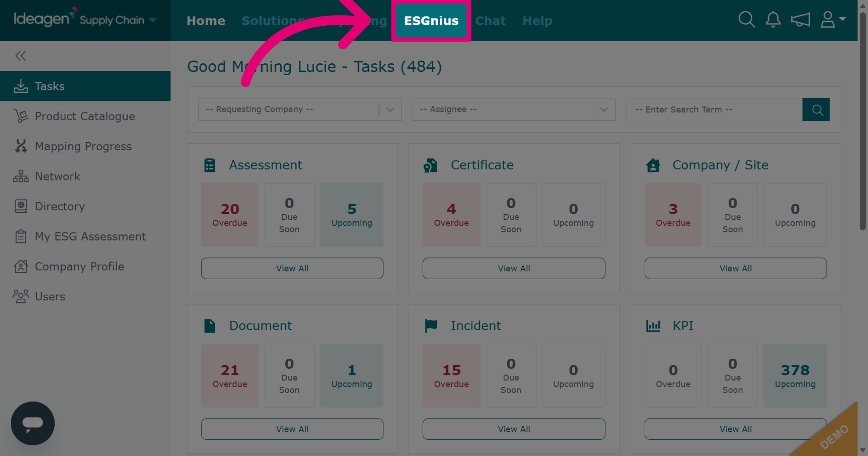Image resolution: width=868 pixels, height=456 pixels.
Task: Expand the Assignee chevron arrow
Action: pos(604,109)
